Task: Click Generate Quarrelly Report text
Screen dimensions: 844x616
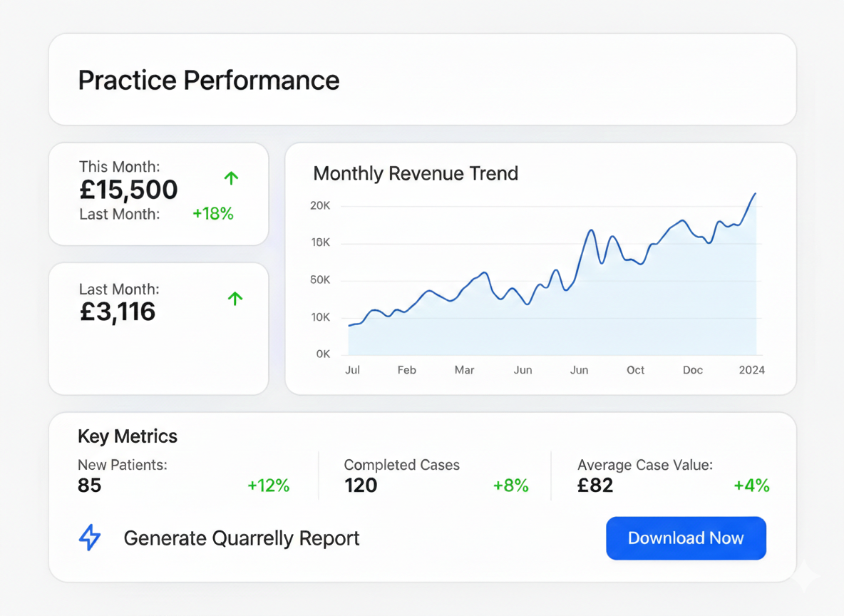Action: [x=242, y=539]
